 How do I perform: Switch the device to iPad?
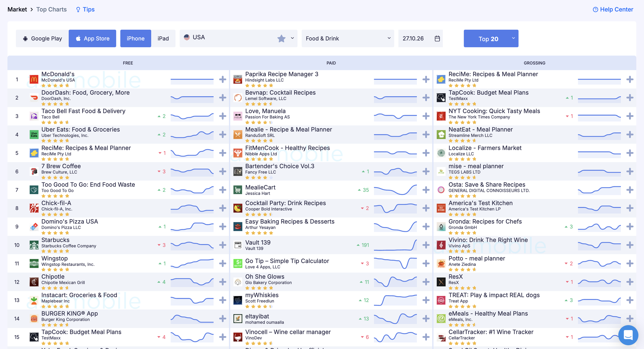163,38
